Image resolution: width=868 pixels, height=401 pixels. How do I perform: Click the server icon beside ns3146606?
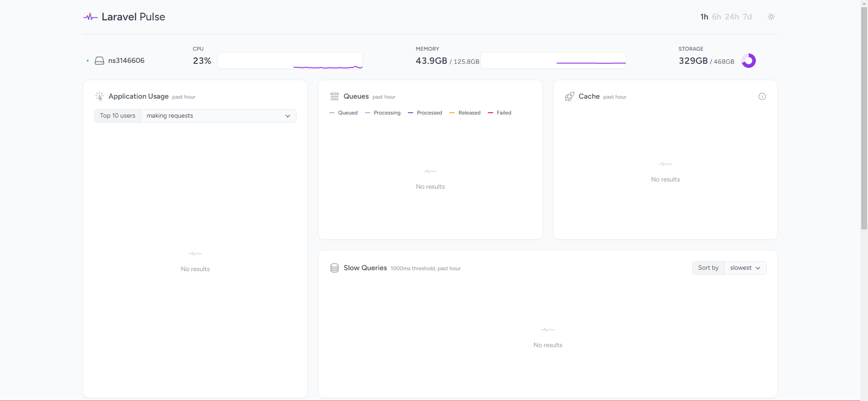point(99,61)
